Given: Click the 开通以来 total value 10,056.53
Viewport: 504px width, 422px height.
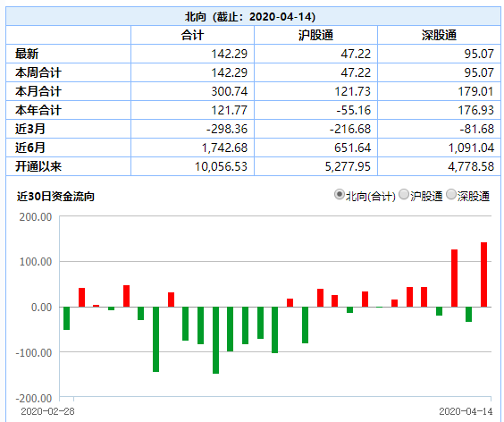Looking at the screenshot, I should click(221, 166).
